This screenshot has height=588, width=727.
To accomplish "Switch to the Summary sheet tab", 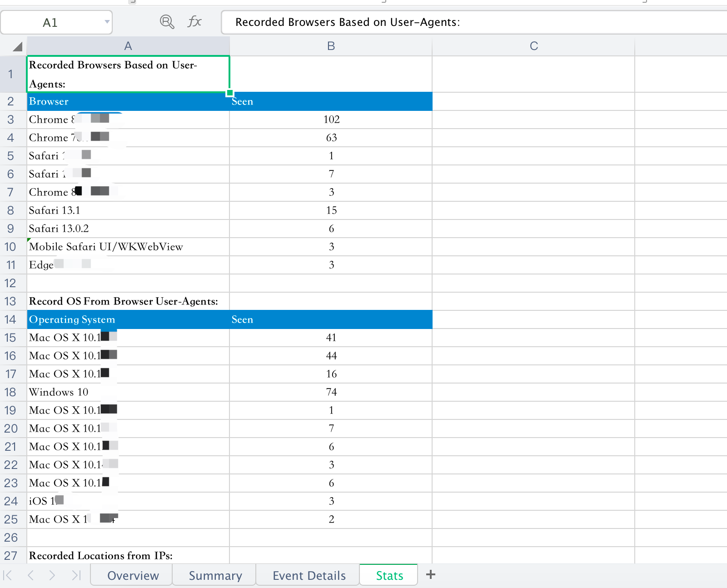I will point(215,576).
